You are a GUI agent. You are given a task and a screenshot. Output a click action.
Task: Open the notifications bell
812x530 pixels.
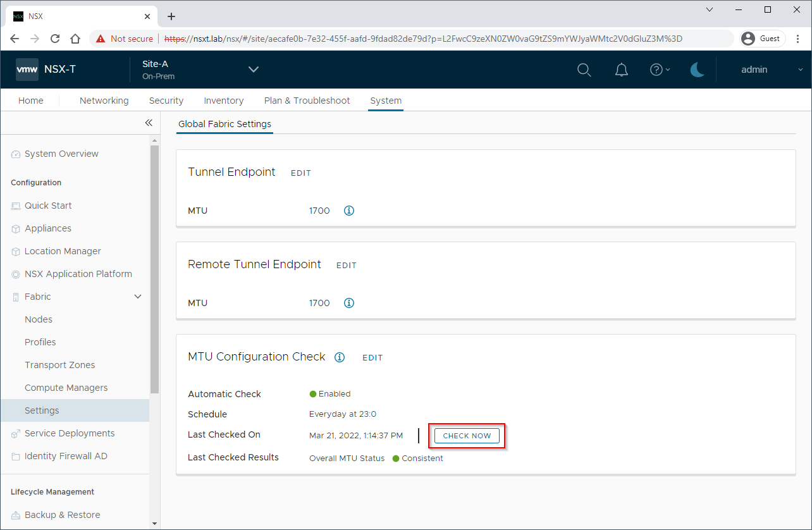point(622,70)
